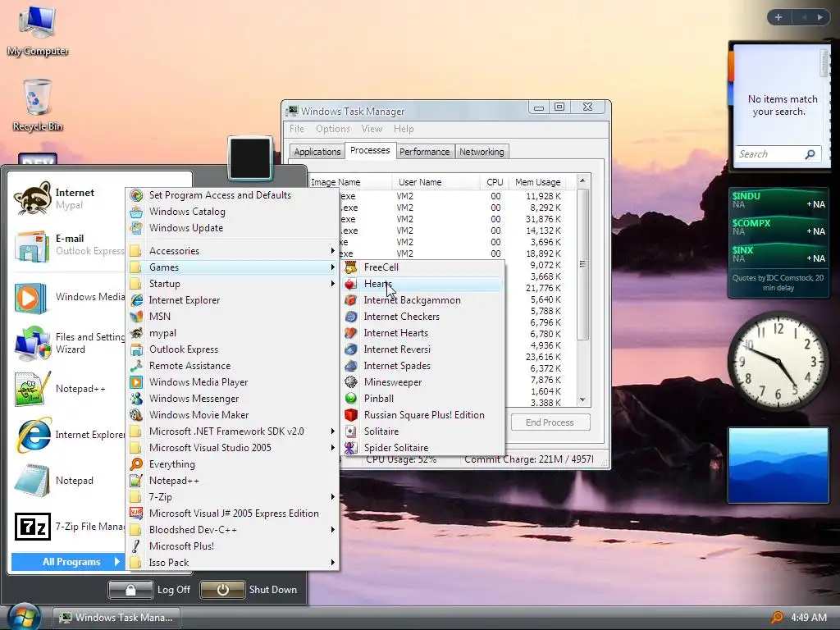Open Files and Settings Wizard icon

tap(33, 344)
